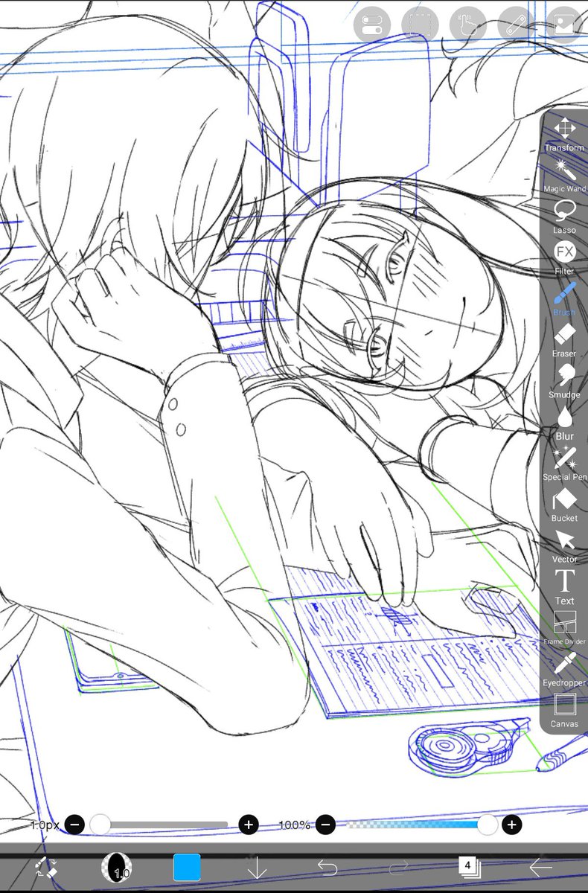This screenshot has width=588, height=893.
Task: Open the Canvas tool
Action: (564, 711)
